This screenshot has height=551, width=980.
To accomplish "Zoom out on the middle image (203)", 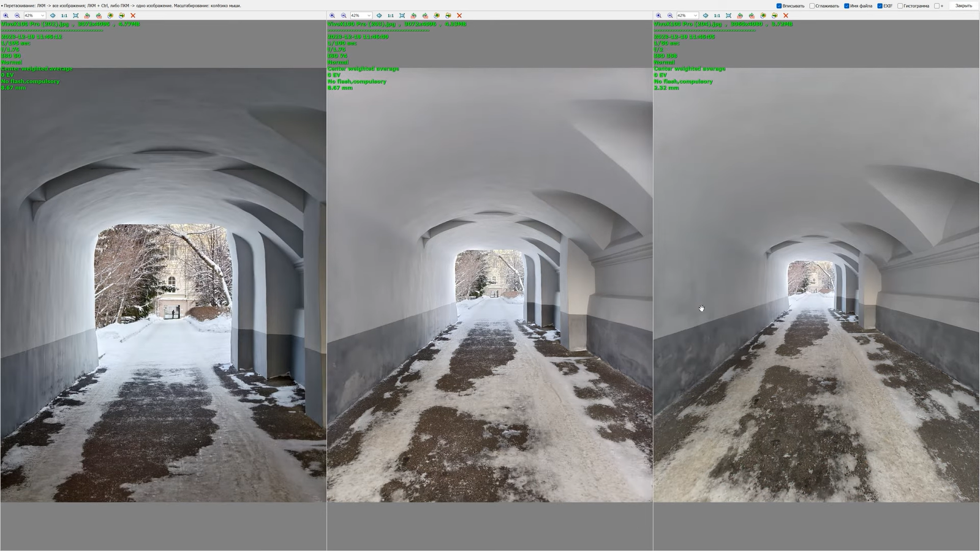I will pyautogui.click(x=344, y=15).
